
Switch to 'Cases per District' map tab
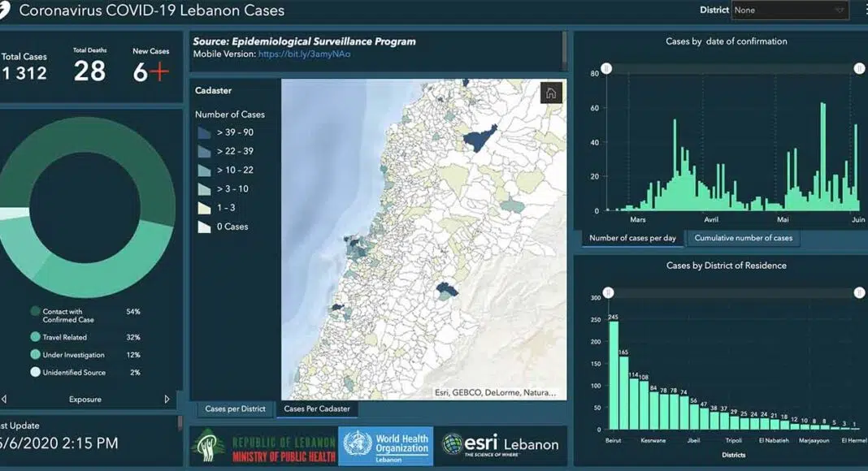pyautogui.click(x=235, y=408)
